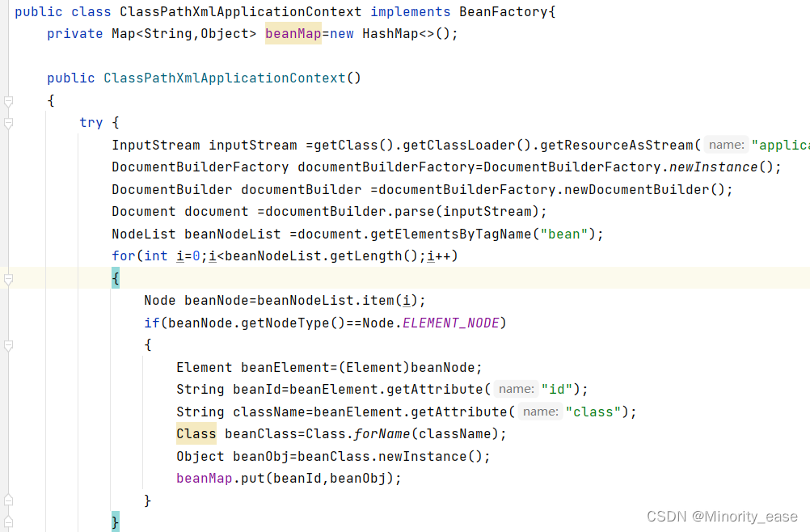
Task: Collapse the try block fold marker
Action: point(8,123)
